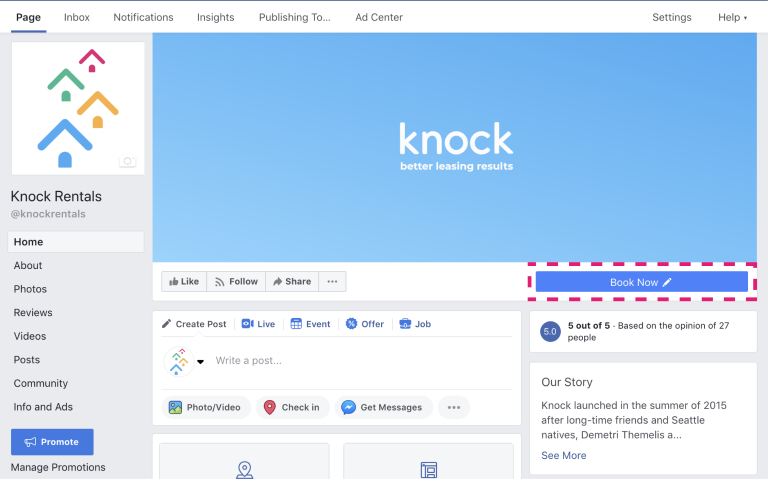Click the Knock Rentals page name
Viewport: 768px width, 479px height.
click(56, 196)
